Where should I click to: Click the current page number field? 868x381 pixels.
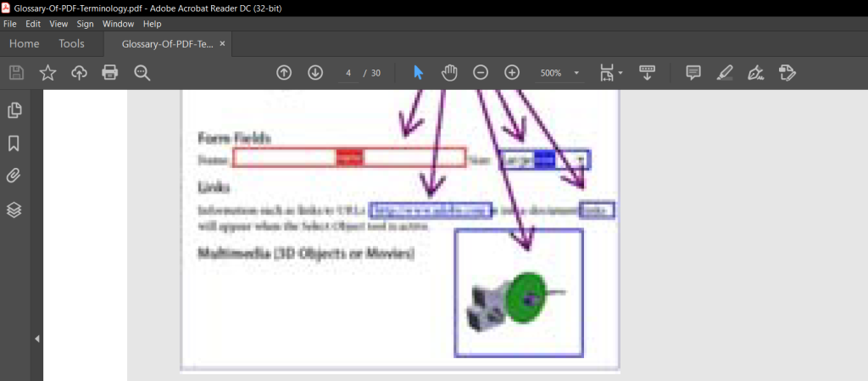(x=348, y=73)
